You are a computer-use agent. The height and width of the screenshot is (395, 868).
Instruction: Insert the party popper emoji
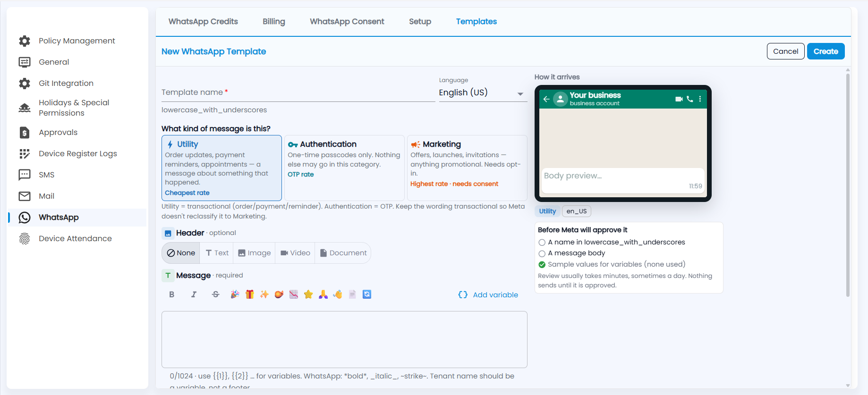235,294
